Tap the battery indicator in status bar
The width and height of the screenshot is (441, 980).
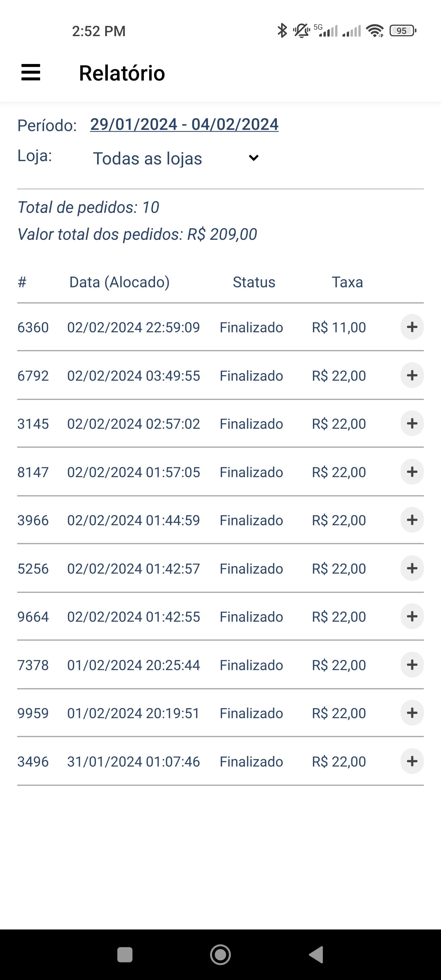pyautogui.click(x=403, y=31)
